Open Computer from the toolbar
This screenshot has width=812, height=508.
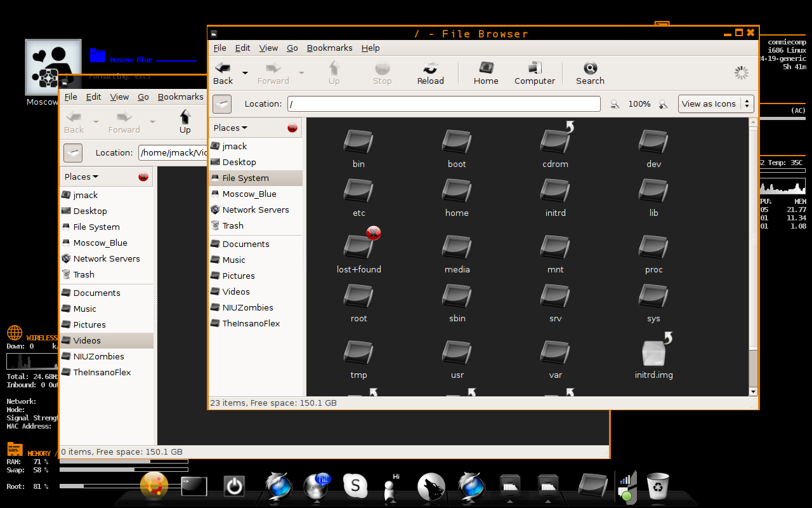[x=535, y=73]
